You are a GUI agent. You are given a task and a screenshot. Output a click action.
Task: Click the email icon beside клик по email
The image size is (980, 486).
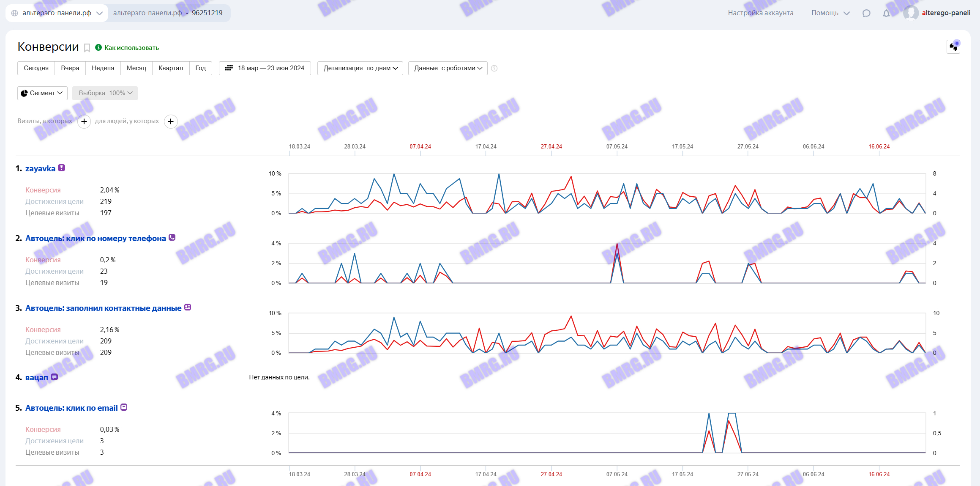[x=124, y=407]
